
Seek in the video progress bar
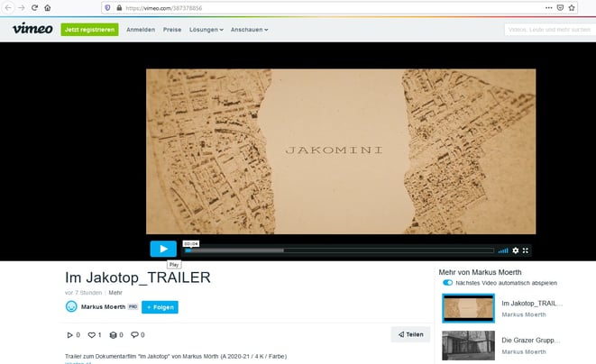(339, 250)
